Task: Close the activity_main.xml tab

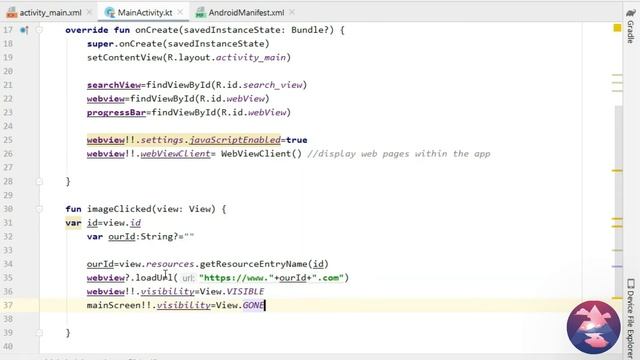Action: pos(89,13)
